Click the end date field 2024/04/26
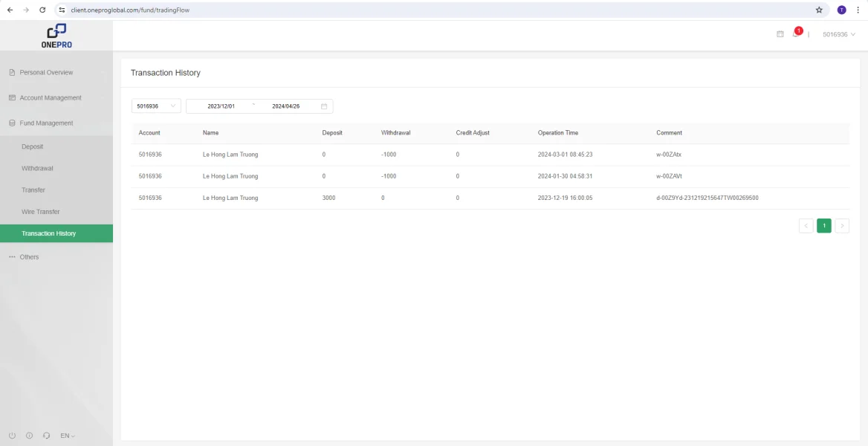Screen dimensions: 868x446 [285, 106]
